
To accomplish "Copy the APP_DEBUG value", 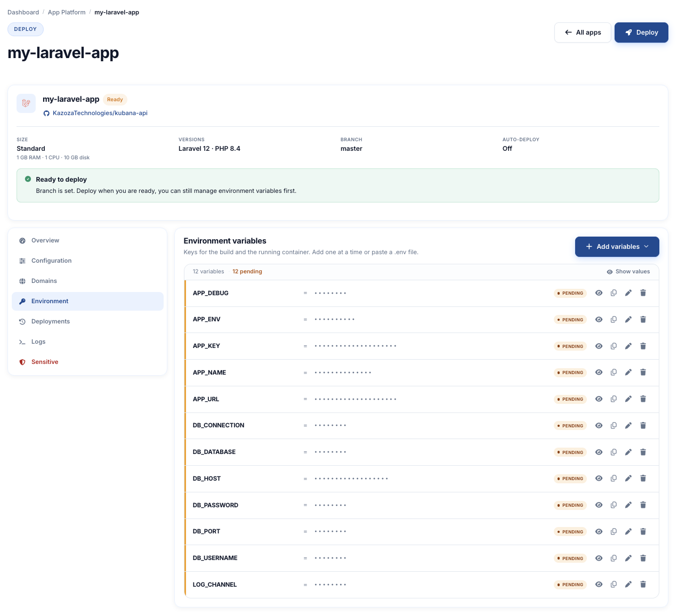I will [x=614, y=293].
